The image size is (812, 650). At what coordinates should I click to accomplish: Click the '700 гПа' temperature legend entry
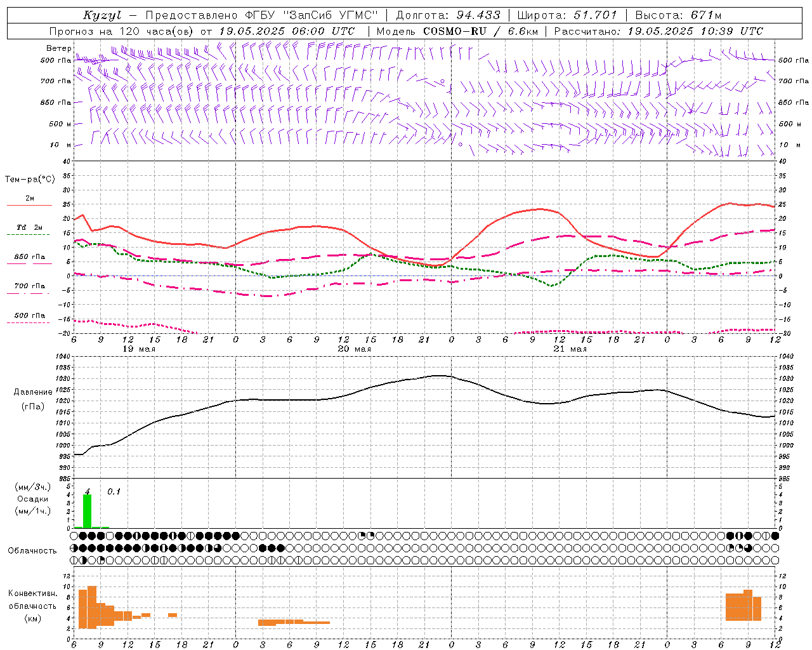tap(29, 286)
